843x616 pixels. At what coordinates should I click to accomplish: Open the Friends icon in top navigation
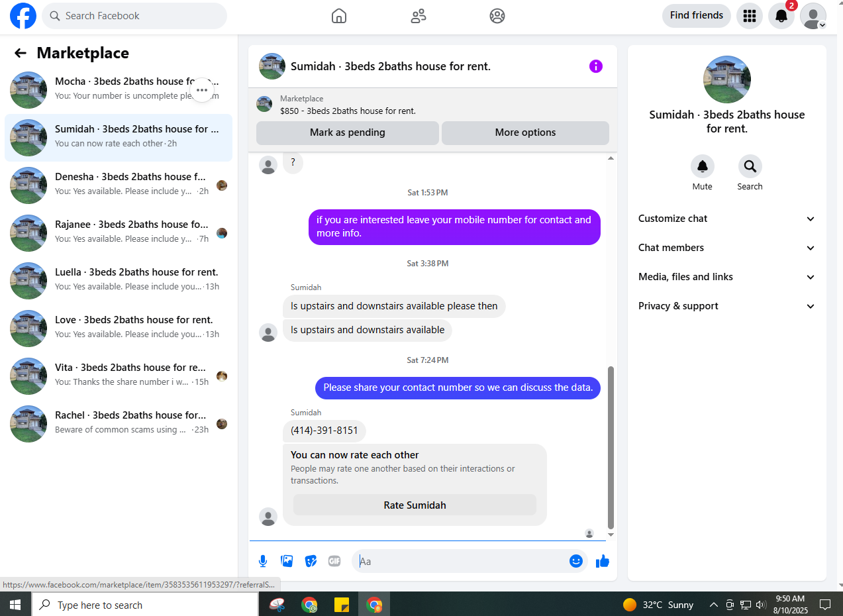point(419,16)
